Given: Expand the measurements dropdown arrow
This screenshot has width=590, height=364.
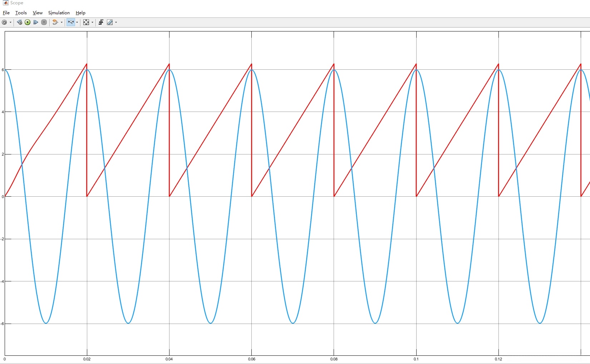Looking at the screenshot, I should 116,22.
